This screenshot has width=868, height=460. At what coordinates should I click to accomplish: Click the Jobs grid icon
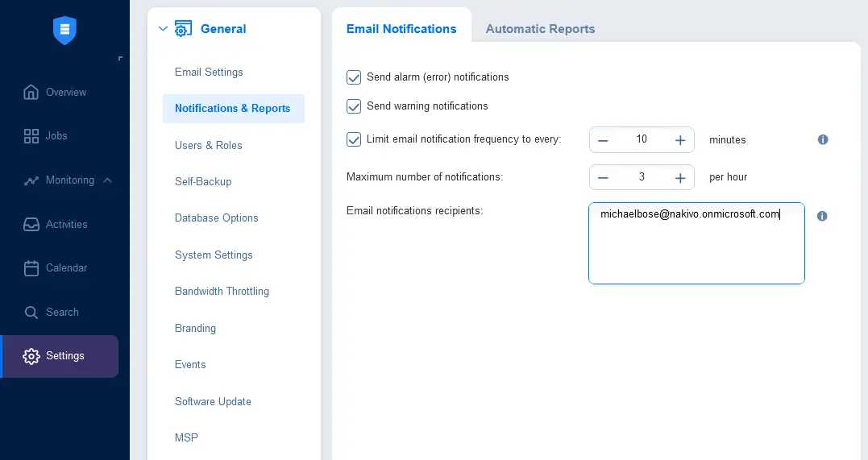pyautogui.click(x=31, y=136)
